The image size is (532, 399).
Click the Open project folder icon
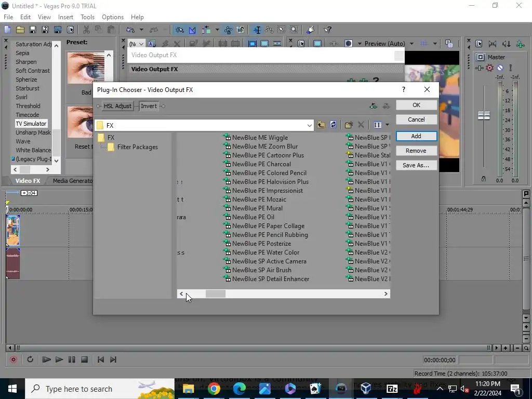(20, 30)
